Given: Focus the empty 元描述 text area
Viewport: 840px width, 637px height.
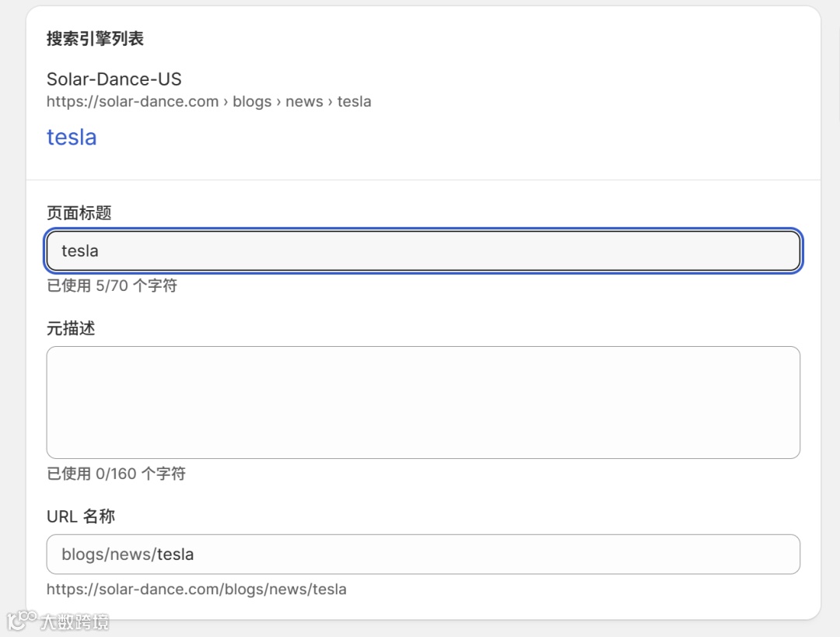Looking at the screenshot, I should 423,402.
